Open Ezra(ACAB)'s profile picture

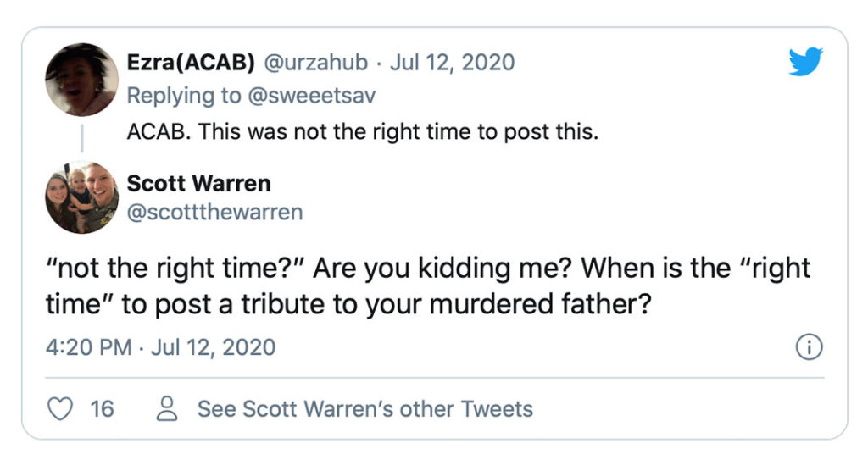[x=81, y=80]
